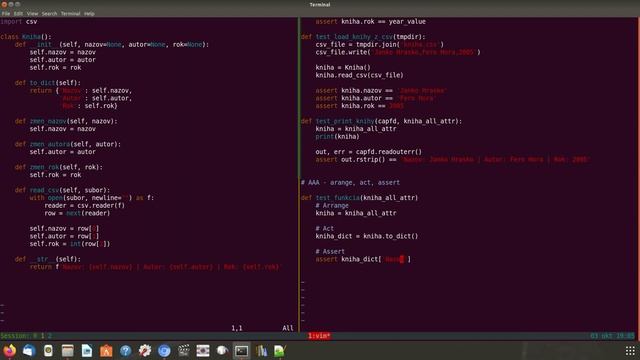Click the 'def read_csv(self, subor):' line
The height and width of the screenshot is (360, 640).
coord(63,190)
